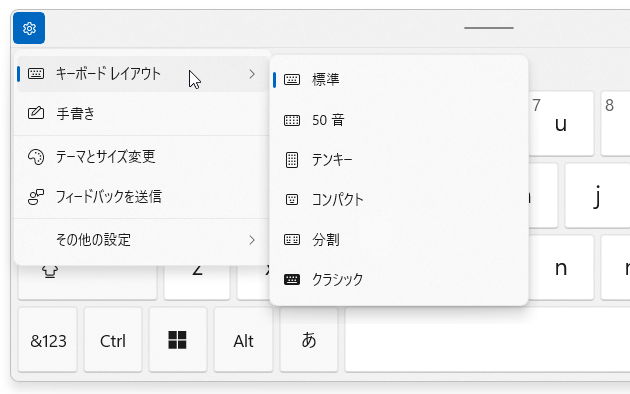Open the gear settings button
Image resolution: width=630 pixels, height=394 pixels.
point(29,28)
